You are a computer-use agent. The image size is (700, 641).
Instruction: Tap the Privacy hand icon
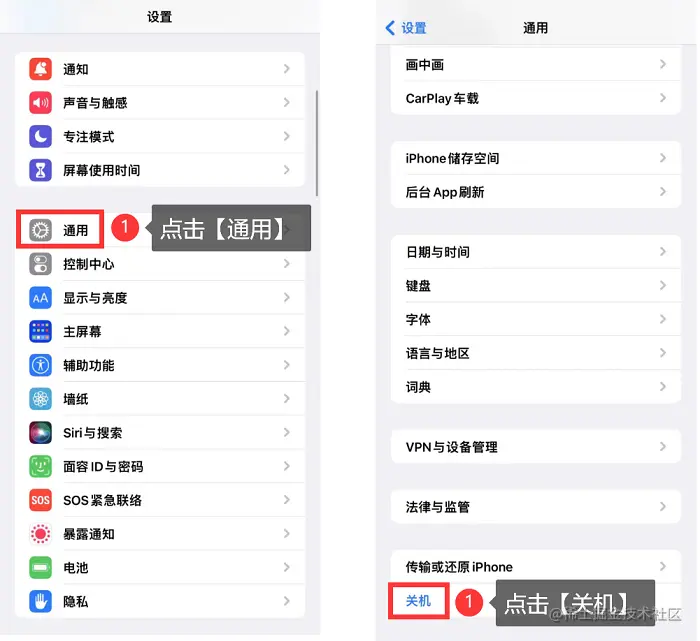[41, 601]
